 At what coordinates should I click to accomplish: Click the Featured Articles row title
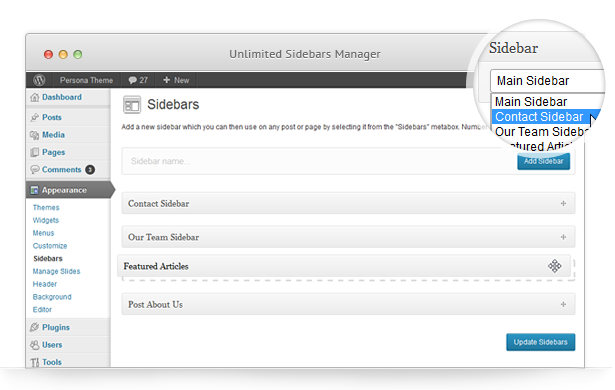coord(156,266)
